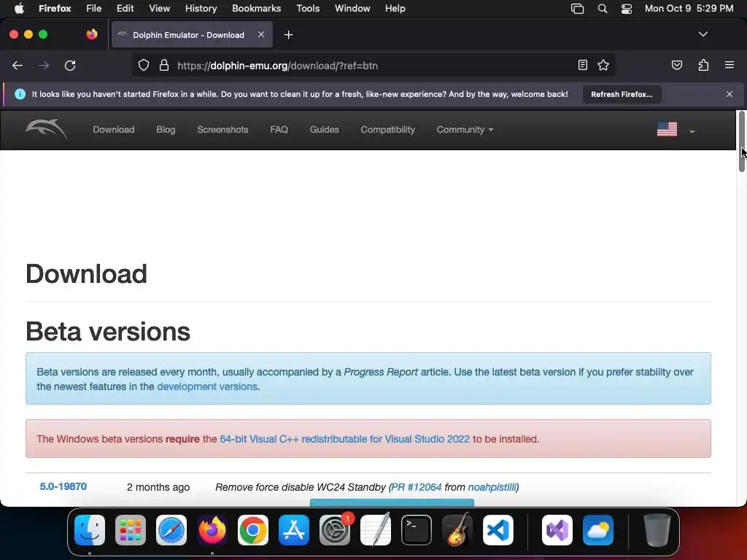Open the Screenshots nav link

pyautogui.click(x=222, y=130)
